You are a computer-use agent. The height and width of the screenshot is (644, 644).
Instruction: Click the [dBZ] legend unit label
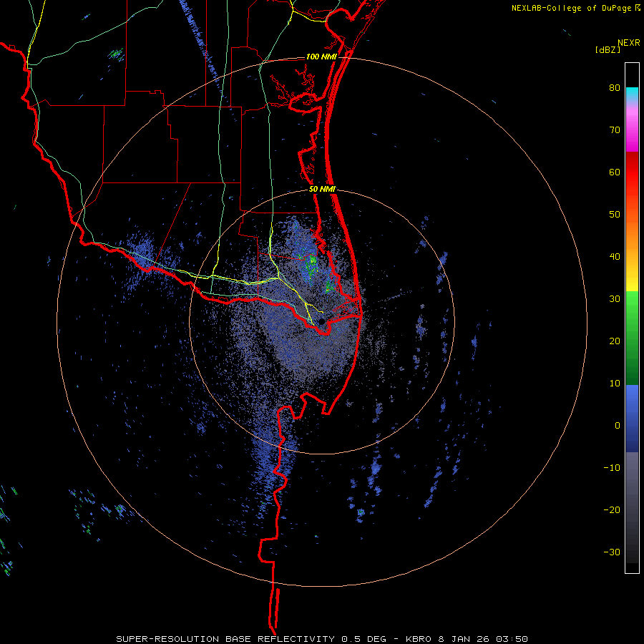point(608,49)
